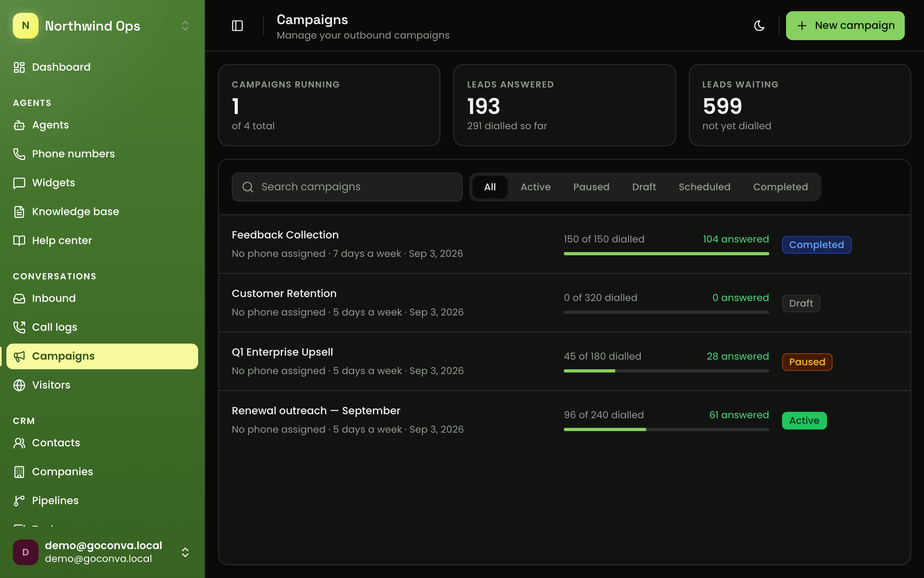Click the Leads Waiting stat card
The image size is (924, 578).
click(x=800, y=105)
